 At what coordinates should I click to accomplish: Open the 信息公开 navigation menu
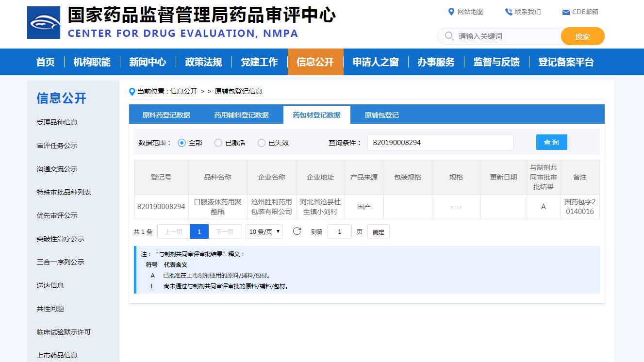tap(315, 62)
